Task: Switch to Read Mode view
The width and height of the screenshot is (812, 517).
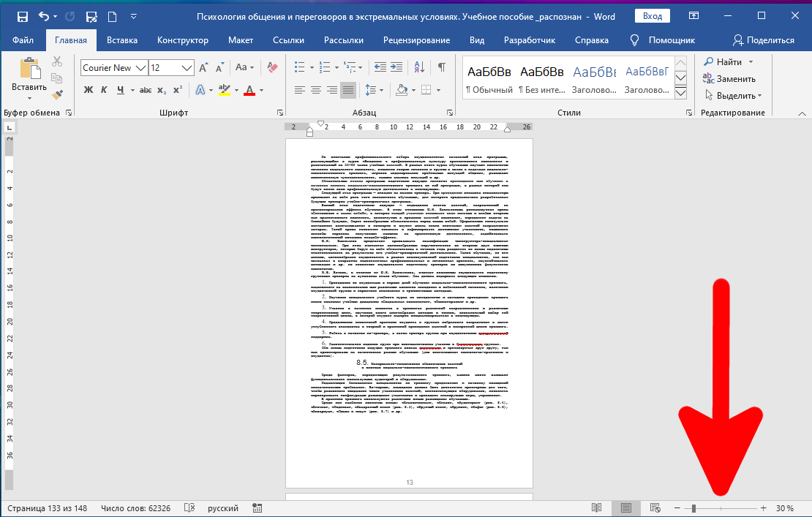Action: [597, 508]
